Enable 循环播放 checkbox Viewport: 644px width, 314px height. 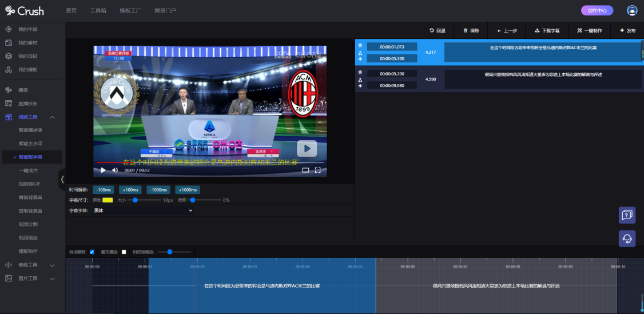pos(124,252)
